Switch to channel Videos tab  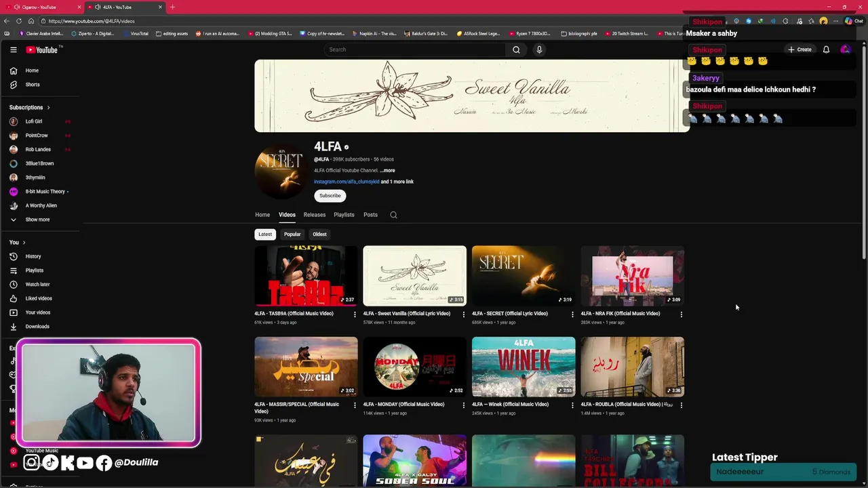287,215
